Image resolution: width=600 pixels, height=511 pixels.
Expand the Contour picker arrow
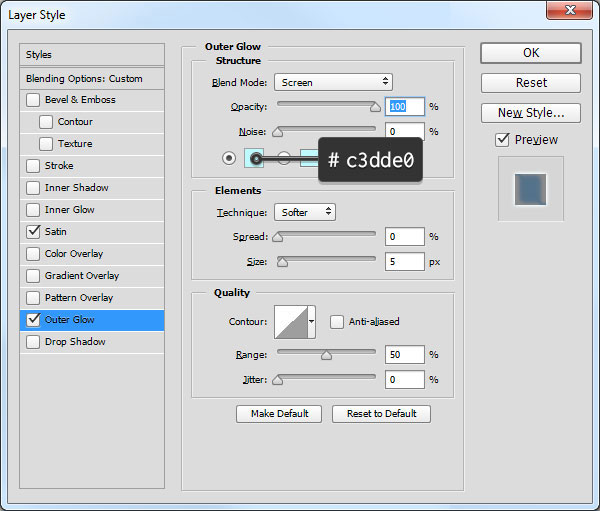point(311,322)
